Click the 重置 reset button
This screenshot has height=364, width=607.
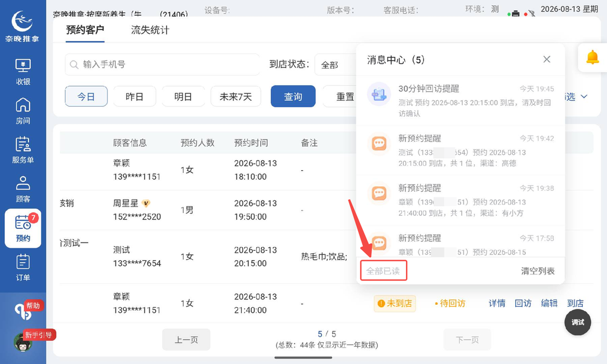click(x=340, y=97)
